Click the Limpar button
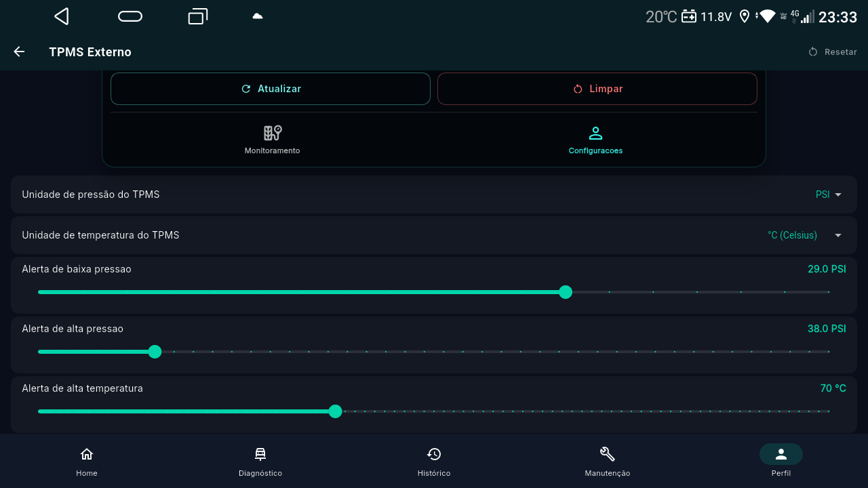This screenshot has height=488, width=868. pos(597,89)
